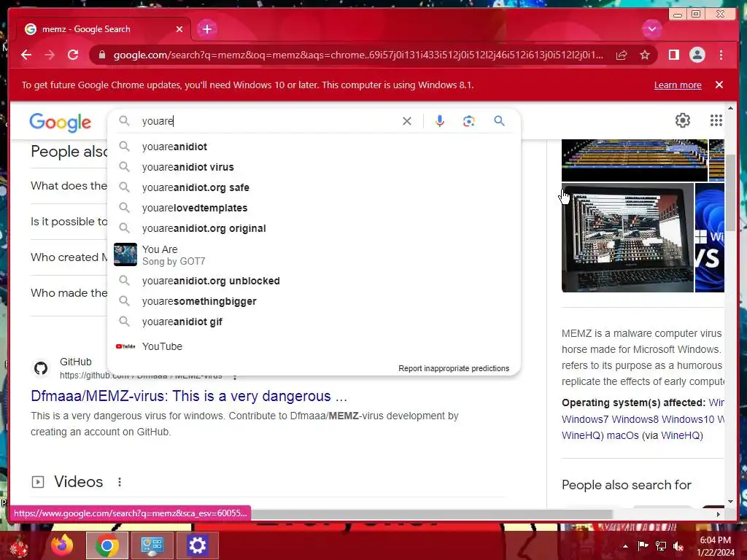Start voice search with microphone

pos(439,121)
